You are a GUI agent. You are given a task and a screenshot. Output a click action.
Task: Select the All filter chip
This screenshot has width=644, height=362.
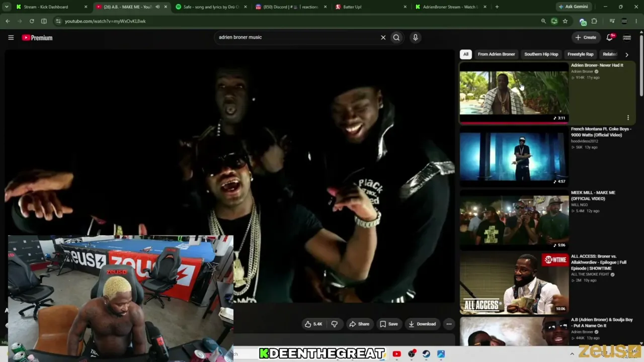click(x=466, y=54)
